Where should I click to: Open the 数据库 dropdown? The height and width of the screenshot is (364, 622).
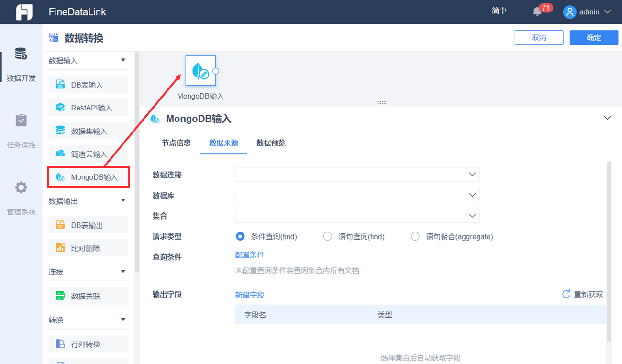[x=357, y=195]
